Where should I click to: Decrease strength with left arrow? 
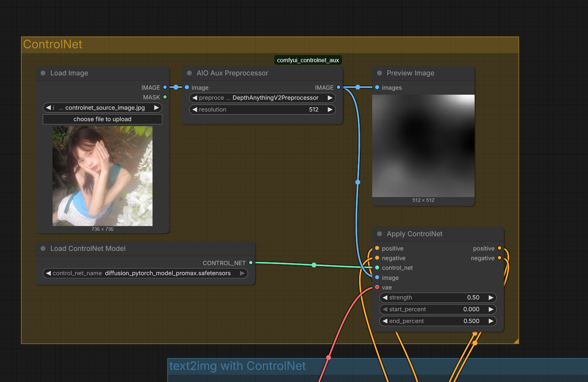click(x=385, y=297)
